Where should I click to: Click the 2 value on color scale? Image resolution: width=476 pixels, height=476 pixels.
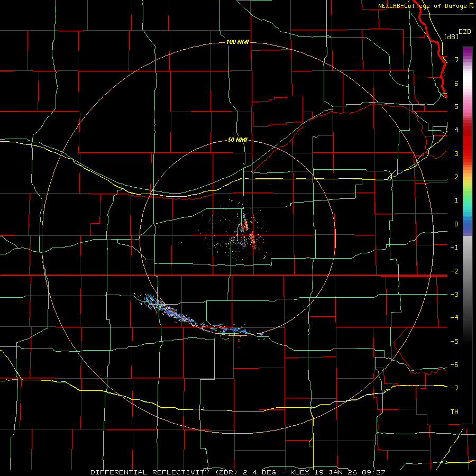456,177
